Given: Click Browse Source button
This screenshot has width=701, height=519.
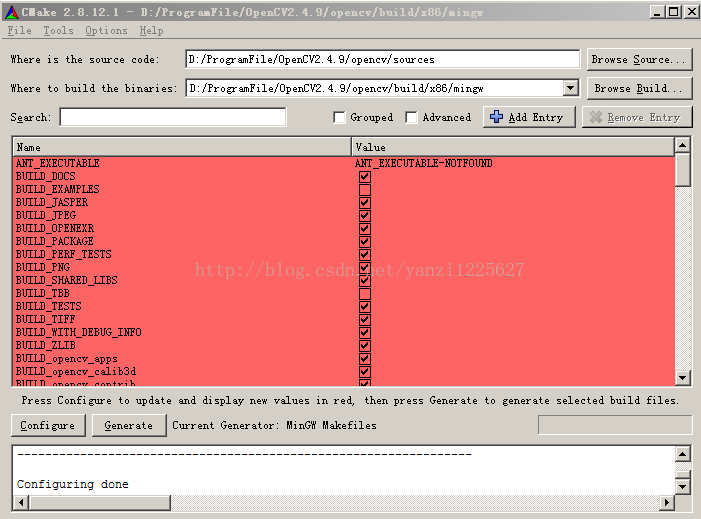Looking at the screenshot, I should [639, 59].
